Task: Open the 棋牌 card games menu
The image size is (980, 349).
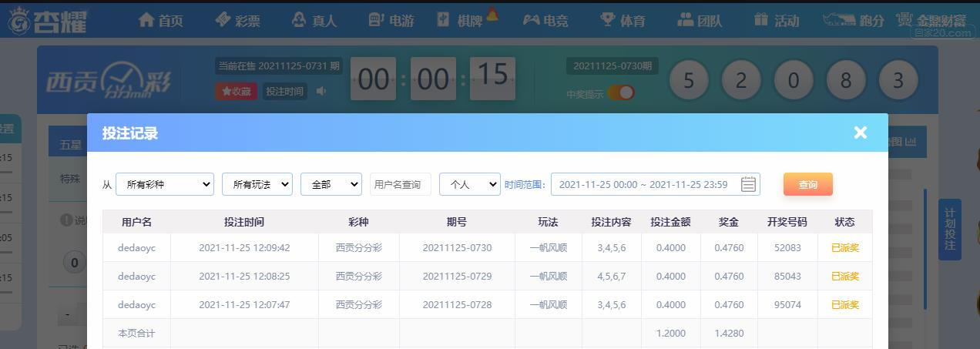Action: [x=460, y=21]
